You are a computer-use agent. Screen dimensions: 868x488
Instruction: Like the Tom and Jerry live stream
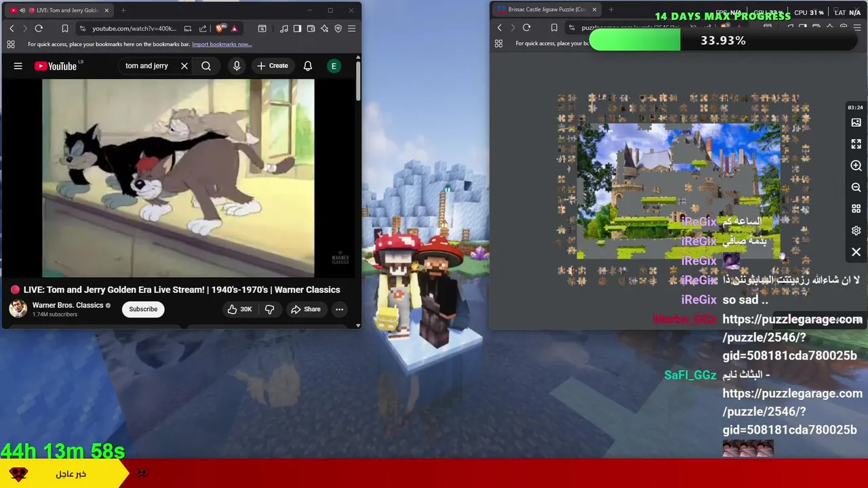[239, 309]
